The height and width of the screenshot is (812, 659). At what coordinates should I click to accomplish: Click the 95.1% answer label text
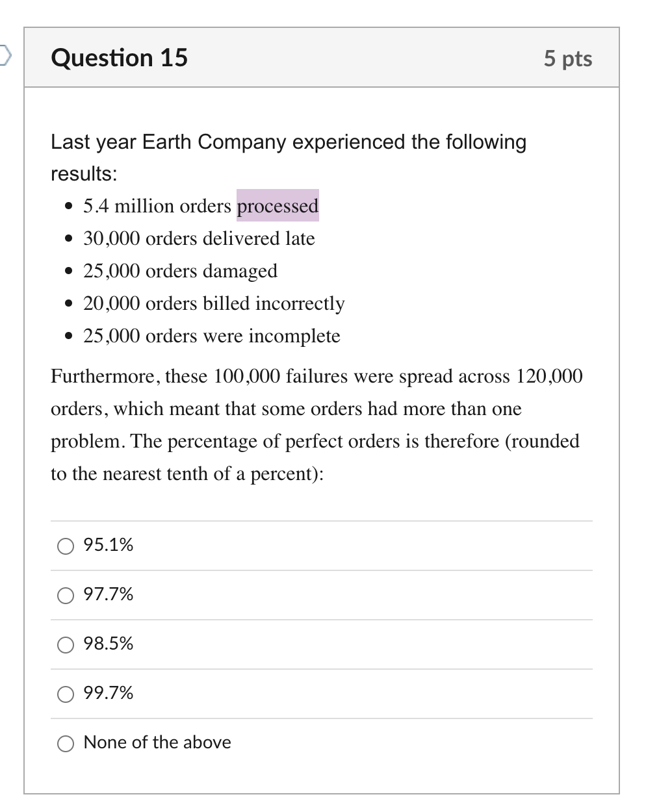point(109,545)
